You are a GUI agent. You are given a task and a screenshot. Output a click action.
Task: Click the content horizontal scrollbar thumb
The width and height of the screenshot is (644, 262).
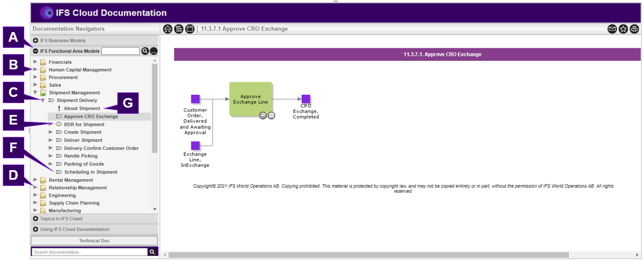click(x=368, y=255)
